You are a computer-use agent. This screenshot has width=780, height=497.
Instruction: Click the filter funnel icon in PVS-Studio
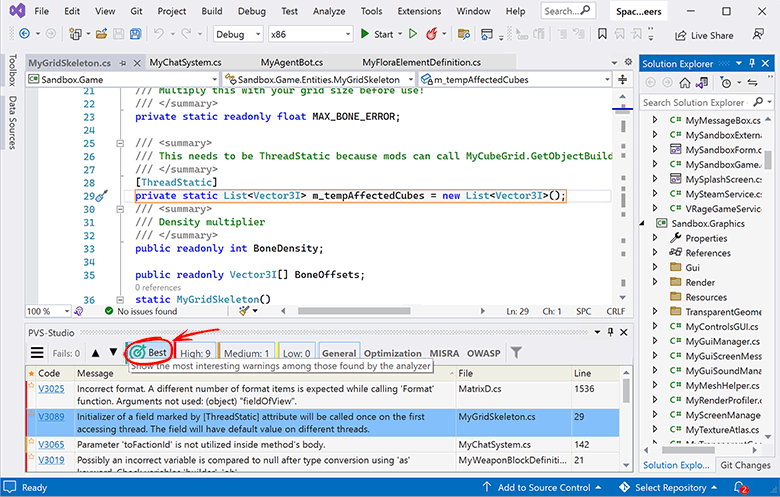(516, 353)
